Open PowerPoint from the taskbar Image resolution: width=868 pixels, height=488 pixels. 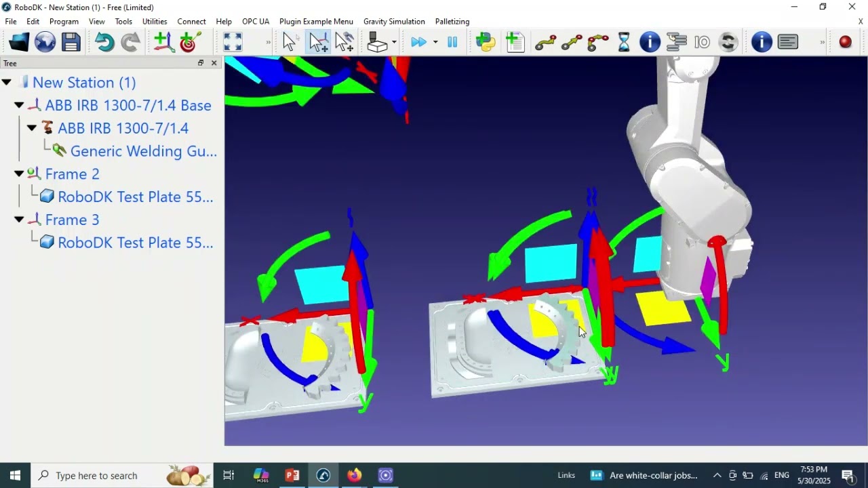coord(292,475)
